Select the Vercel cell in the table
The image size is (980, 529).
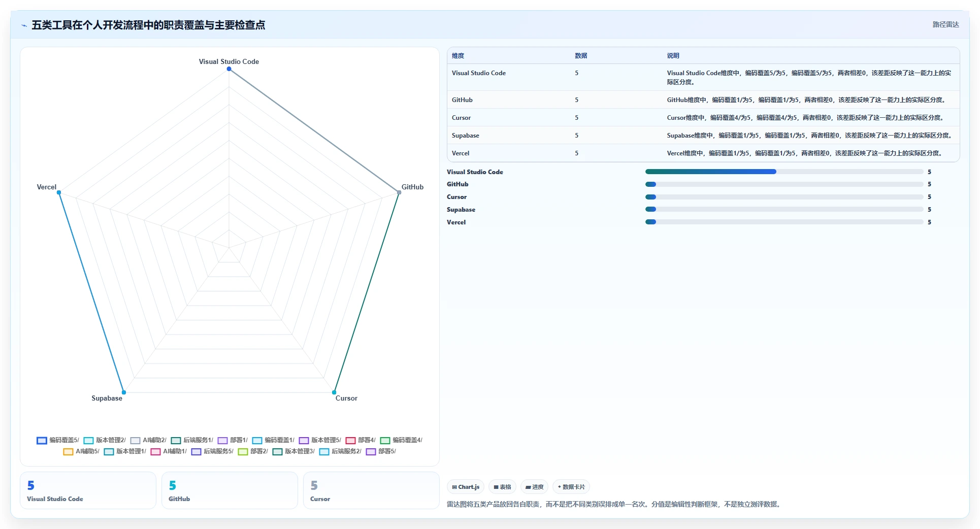(461, 153)
